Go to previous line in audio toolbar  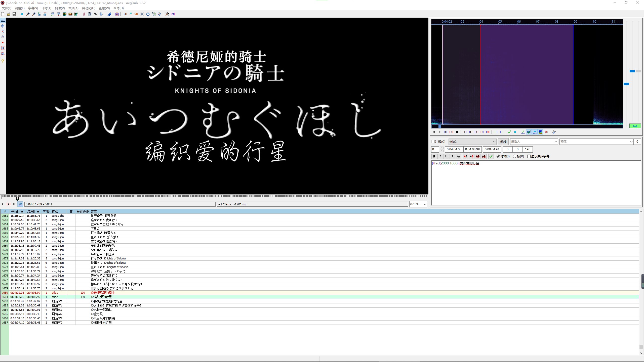click(x=434, y=132)
